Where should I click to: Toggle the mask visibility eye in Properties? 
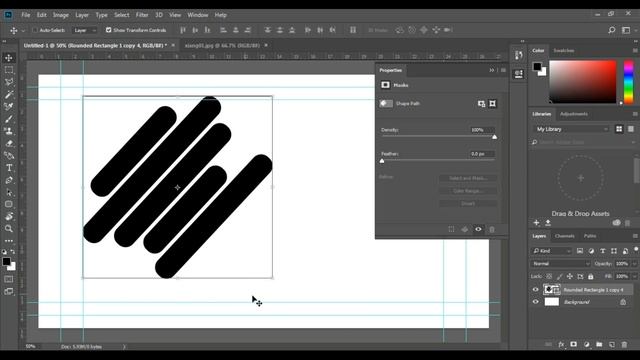pyautogui.click(x=478, y=229)
